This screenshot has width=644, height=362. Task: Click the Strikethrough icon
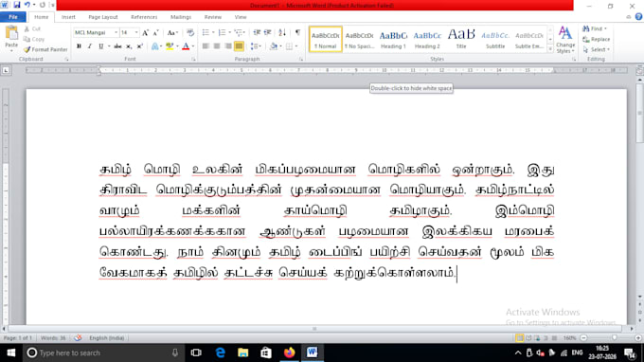(117, 46)
